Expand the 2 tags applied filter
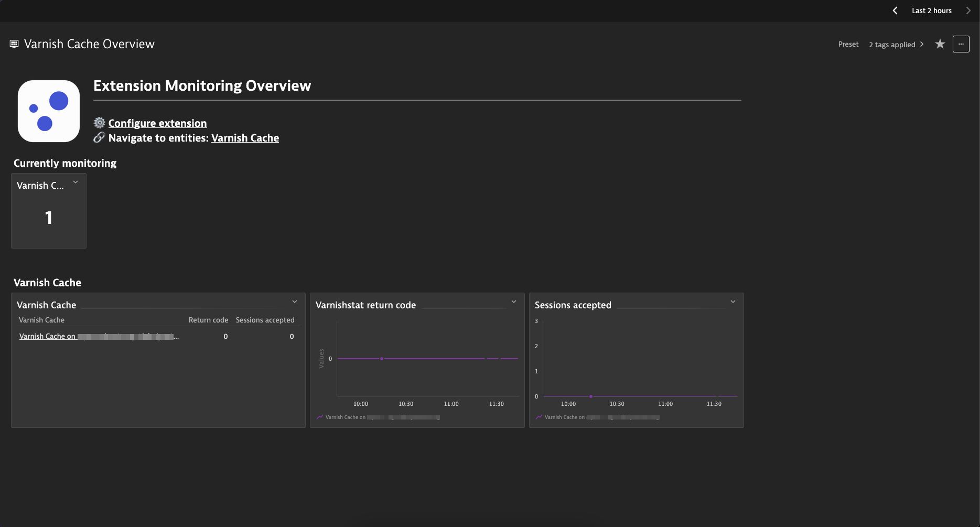The width and height of the screenshot is (980, 527). click(896, 44)
